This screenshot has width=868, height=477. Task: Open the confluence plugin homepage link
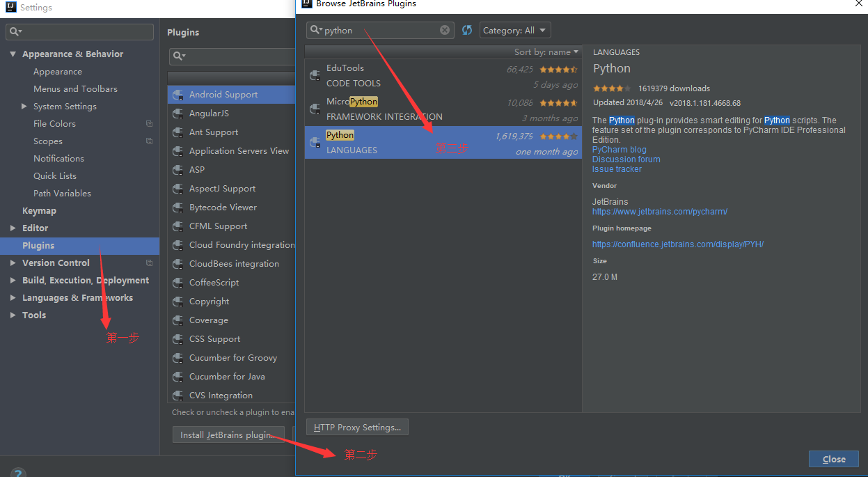tap(678, 244)
